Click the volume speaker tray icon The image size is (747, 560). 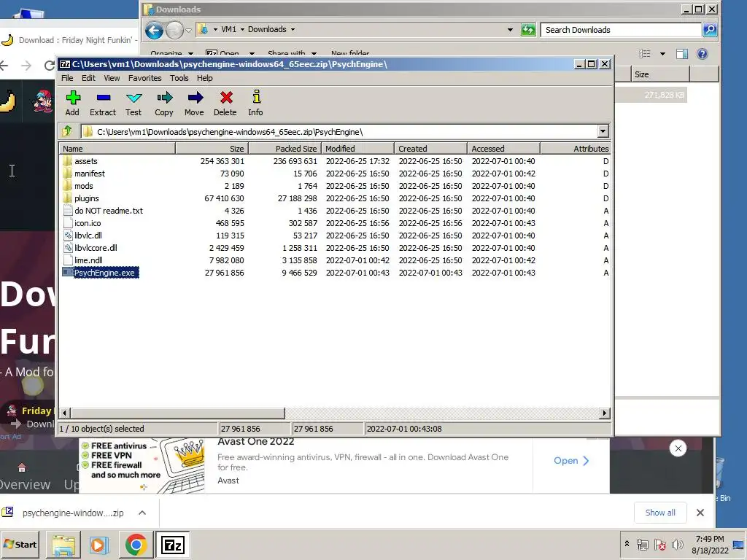tap(677, 544)
